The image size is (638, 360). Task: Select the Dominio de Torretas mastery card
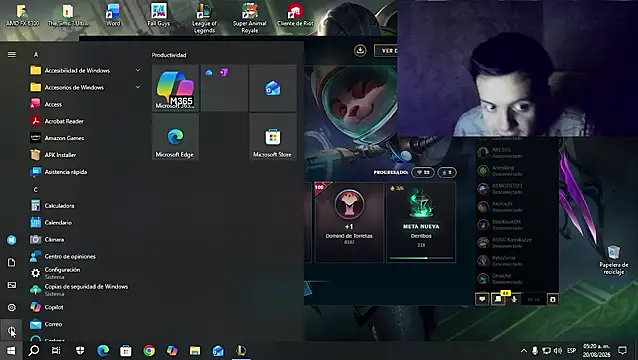[349, 222]
